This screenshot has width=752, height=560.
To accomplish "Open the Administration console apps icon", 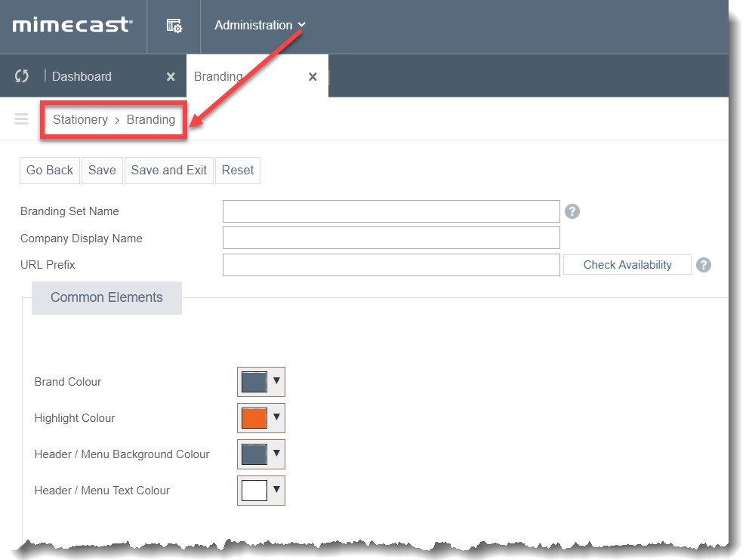I will [x=173, y=25].
